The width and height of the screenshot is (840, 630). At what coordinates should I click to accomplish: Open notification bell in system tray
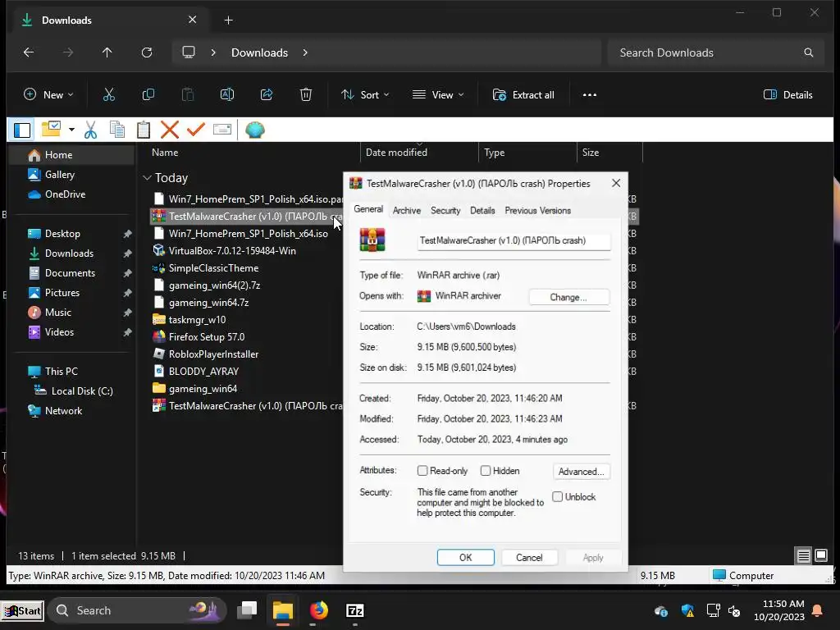pos(818,610)
